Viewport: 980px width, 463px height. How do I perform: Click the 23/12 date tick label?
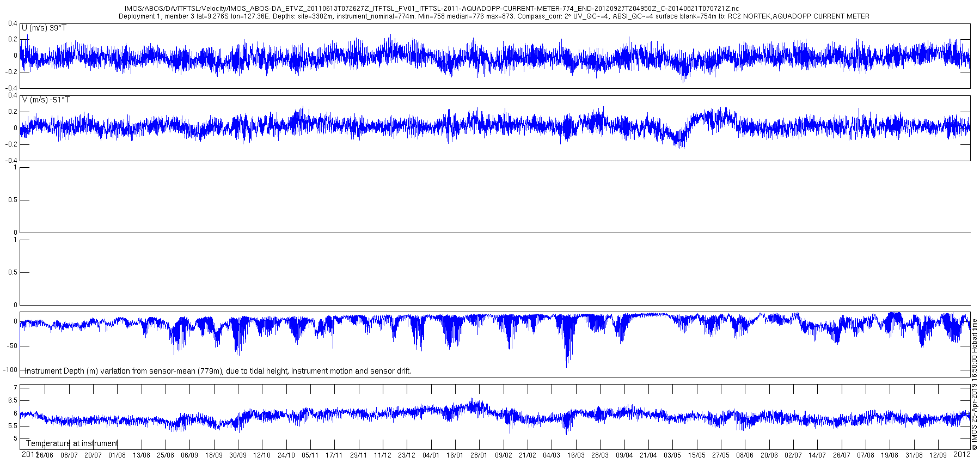point(407,455)
